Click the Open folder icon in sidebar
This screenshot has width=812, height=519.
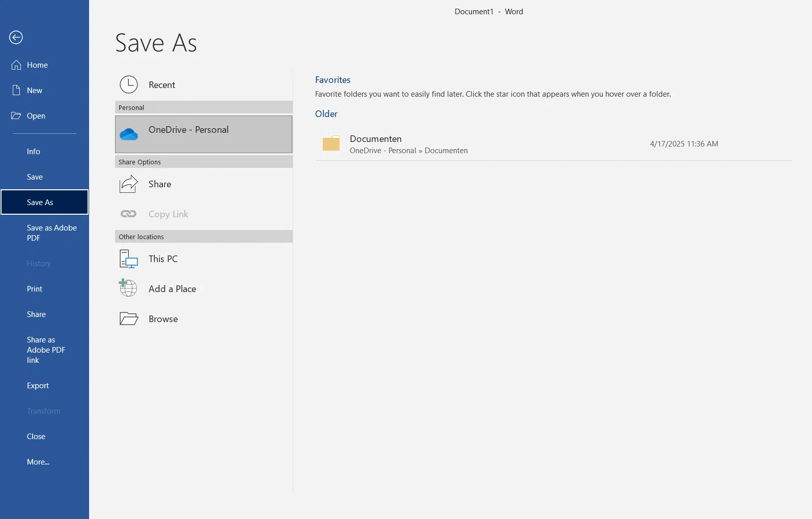tap(16, 116)
